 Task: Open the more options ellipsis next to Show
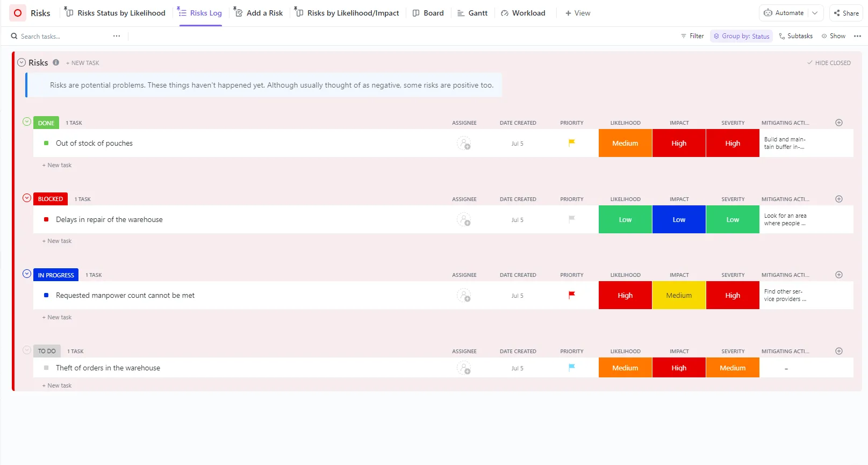coord(857,36)
